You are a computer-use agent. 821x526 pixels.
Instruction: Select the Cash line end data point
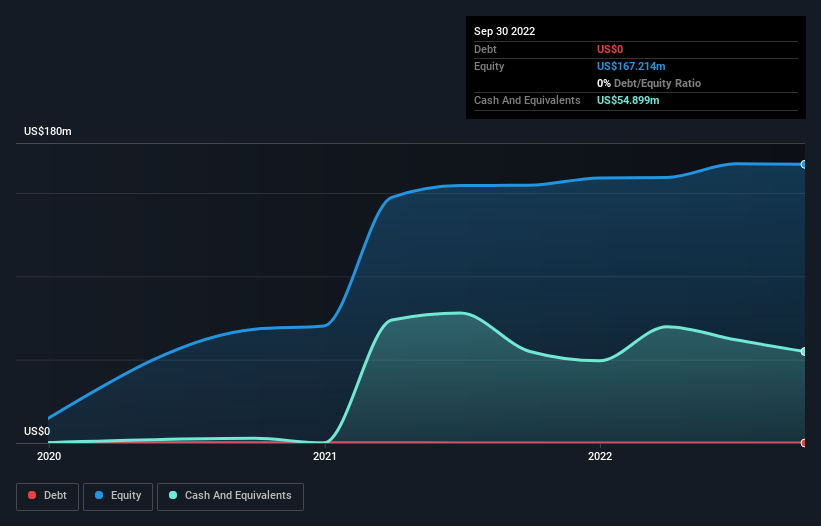point(804,351)
